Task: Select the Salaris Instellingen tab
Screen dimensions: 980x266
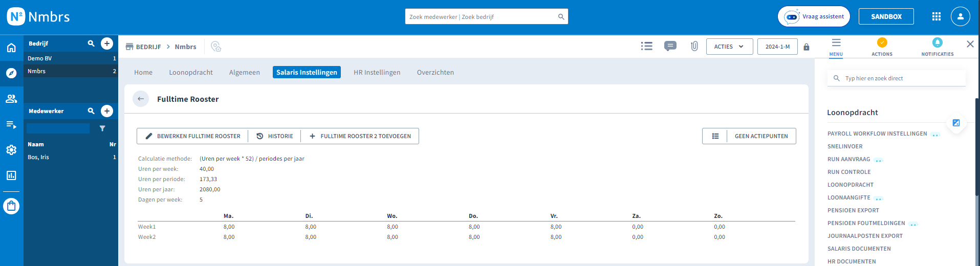Action: (307, 72)
